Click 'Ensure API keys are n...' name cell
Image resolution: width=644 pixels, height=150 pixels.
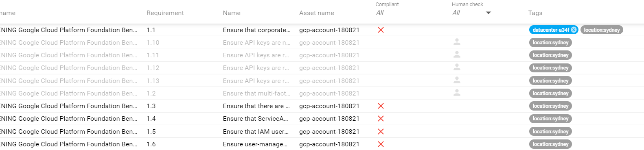point(257,42)
